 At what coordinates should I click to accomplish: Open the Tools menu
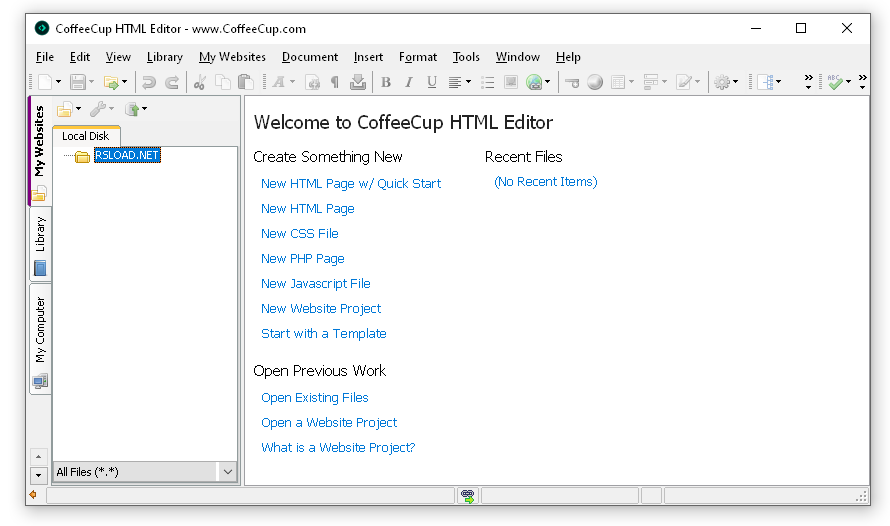(x=466, y=57)
